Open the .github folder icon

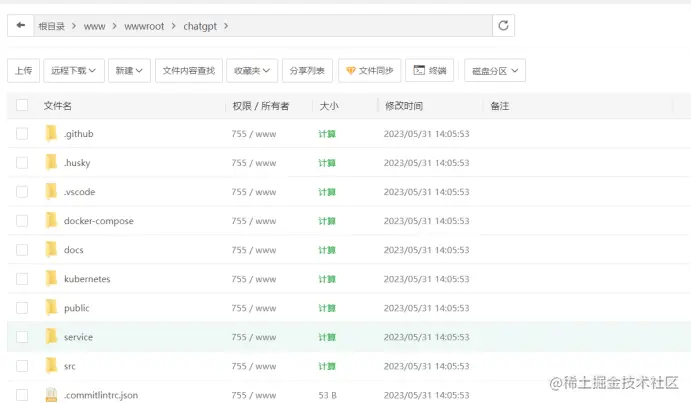51,133
